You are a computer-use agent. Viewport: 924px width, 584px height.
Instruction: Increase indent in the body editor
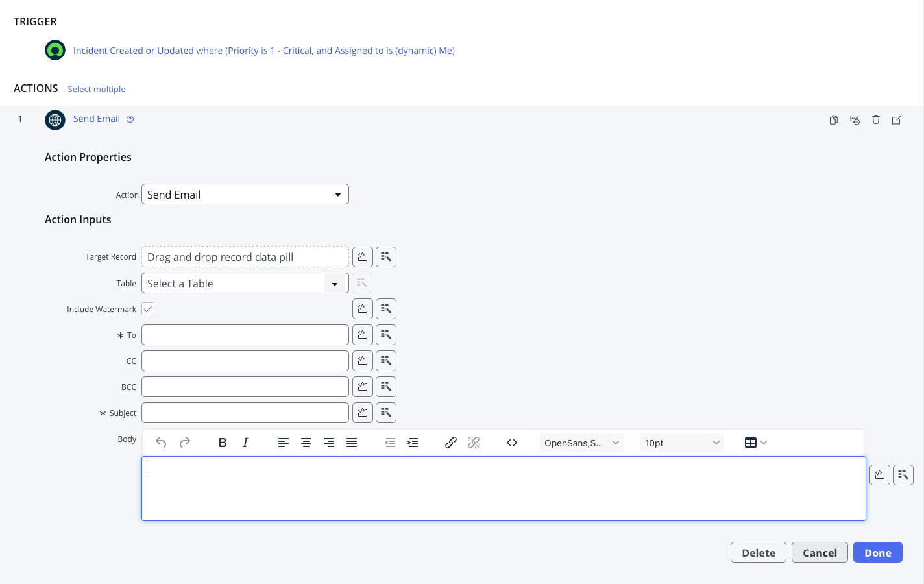click(413, 443)
